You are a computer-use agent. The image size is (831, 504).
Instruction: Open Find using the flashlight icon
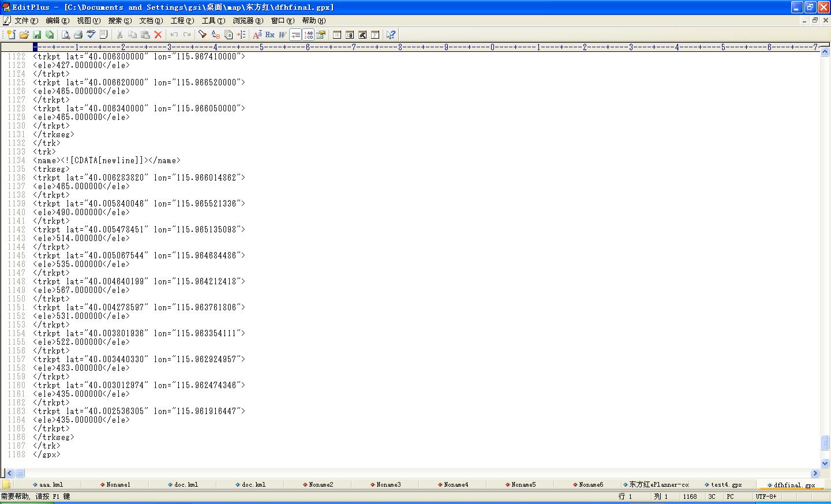[x=203, y=35]
